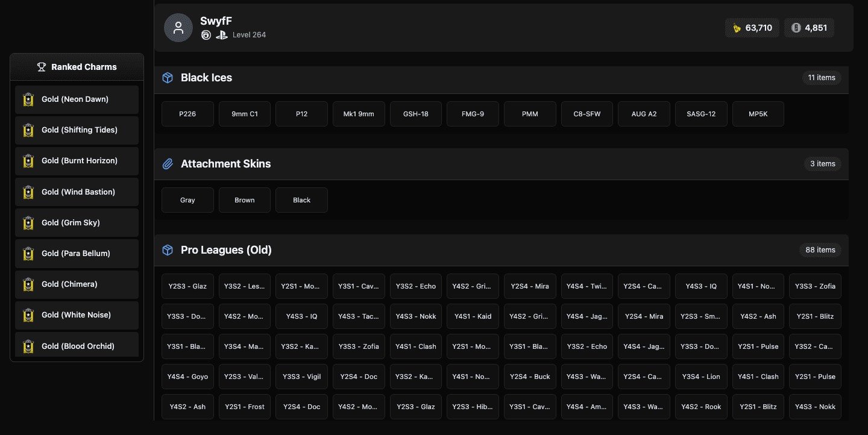Click the cube icon beside Pro Leagues (Old)
The height and width of the screenshot is (435, 868).
click(168, 250)
